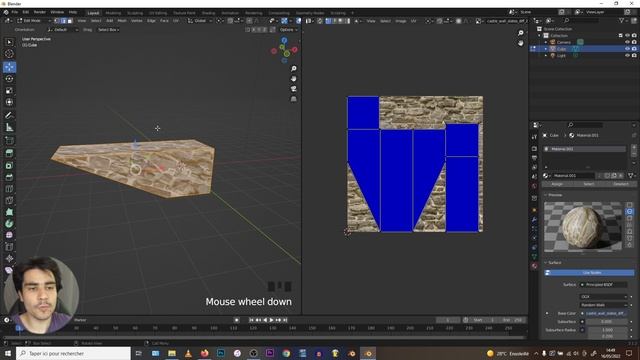Toggle camera view in 3D viewport
This screenshot has width=640, height=360.
pos(293,89)
